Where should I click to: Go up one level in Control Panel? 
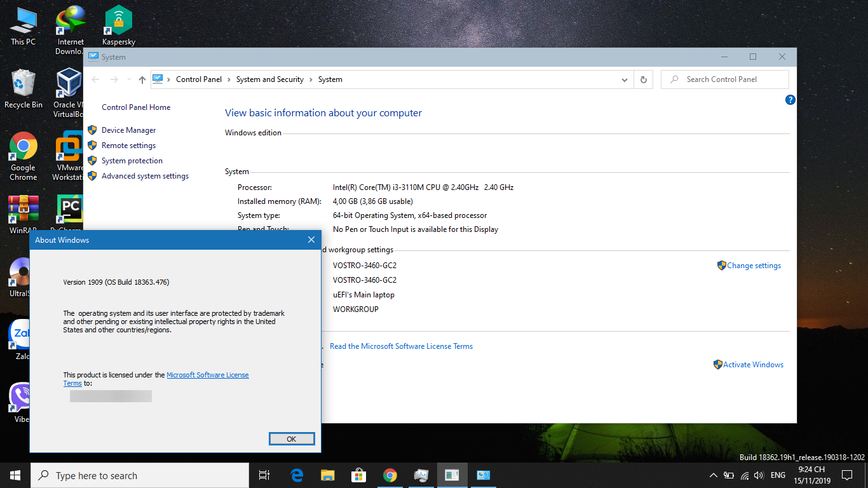click(x=142, y=79)
